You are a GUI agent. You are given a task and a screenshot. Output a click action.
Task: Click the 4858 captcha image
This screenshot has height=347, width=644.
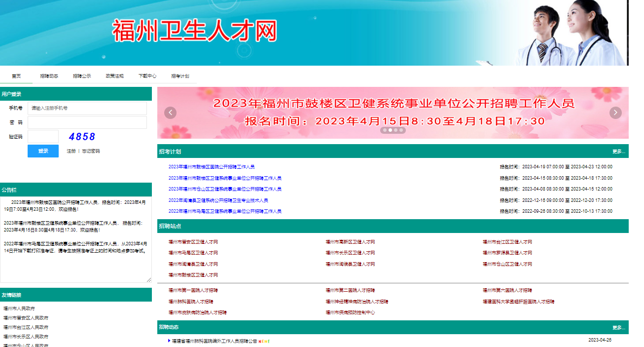[82, 137]
